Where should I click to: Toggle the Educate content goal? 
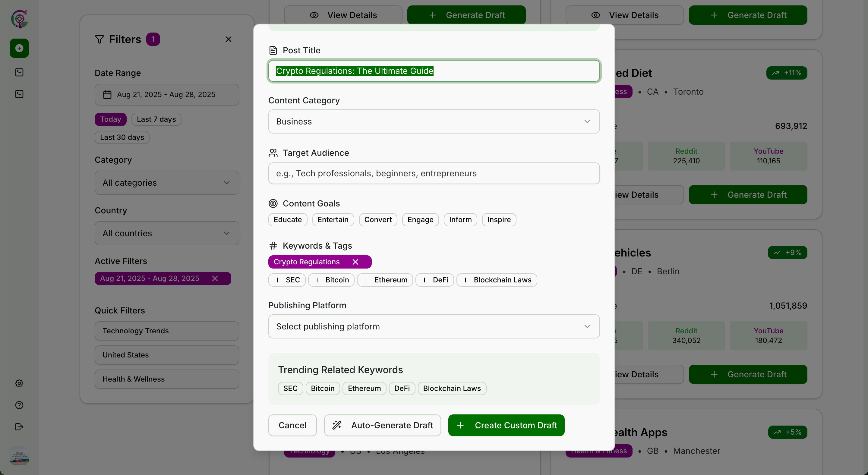pyautogui.click(x=287, y=220)
